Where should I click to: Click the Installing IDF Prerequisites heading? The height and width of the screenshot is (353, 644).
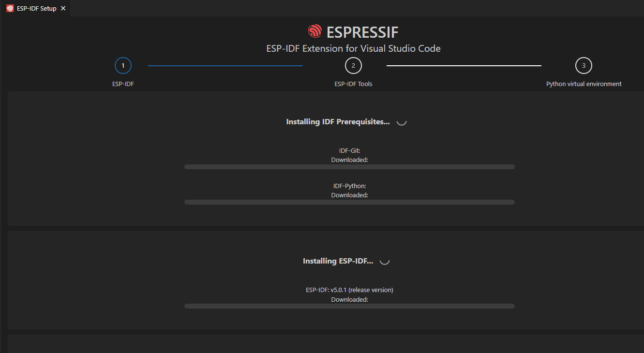(338, 122)
